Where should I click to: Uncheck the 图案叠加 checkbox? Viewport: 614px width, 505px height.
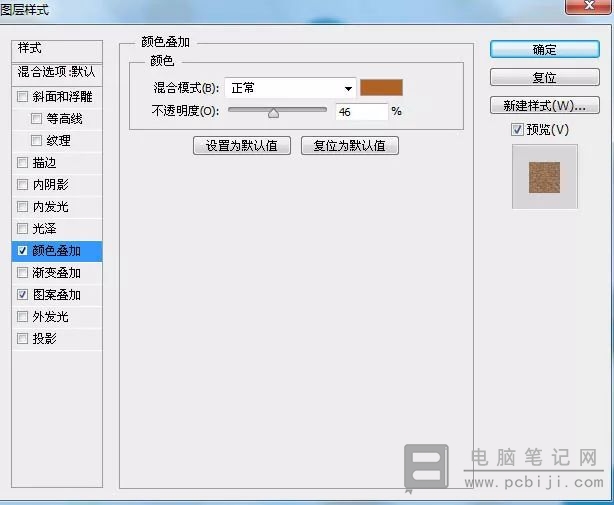coord(22,294)
